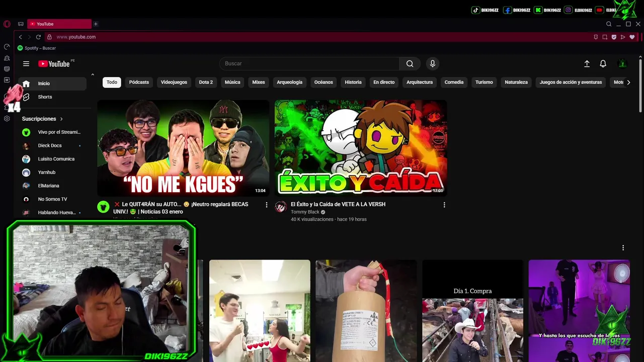
Task: Open the "Día 1. Compra" short
Action: tap(472, 311)
